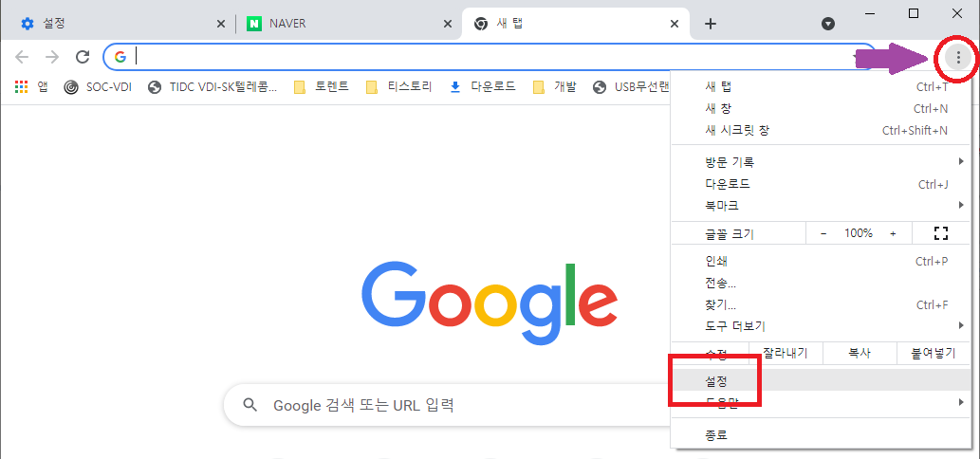The image size is (980, 459).
Task: Select 새 시크릿 창 menu item
Action: tap(819, 131)
